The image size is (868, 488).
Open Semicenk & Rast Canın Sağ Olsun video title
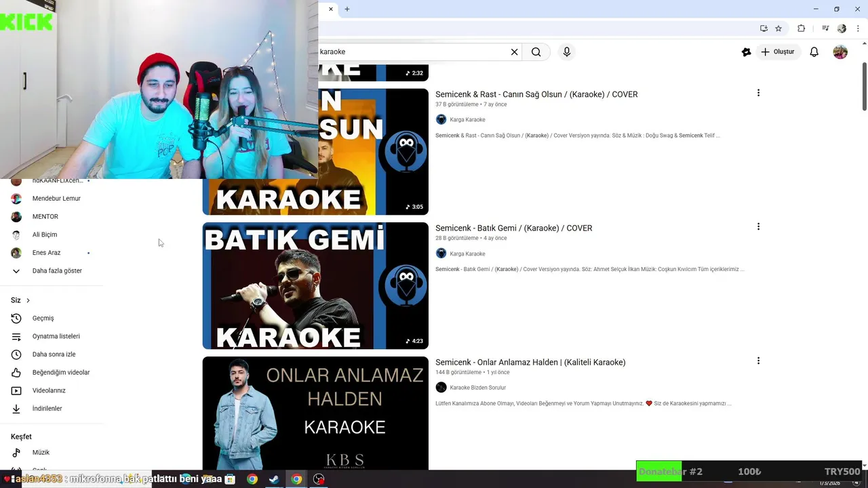click(536, 94)
